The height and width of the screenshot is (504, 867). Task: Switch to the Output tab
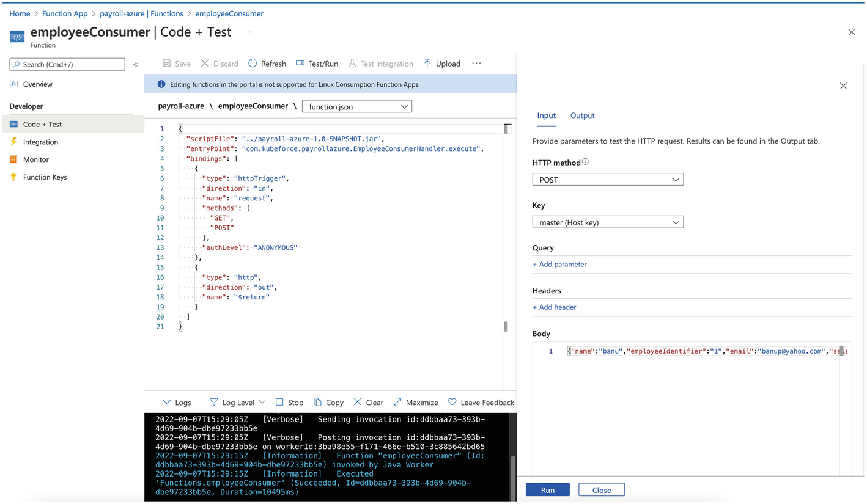pyautogui.click(x=582, y=115)
